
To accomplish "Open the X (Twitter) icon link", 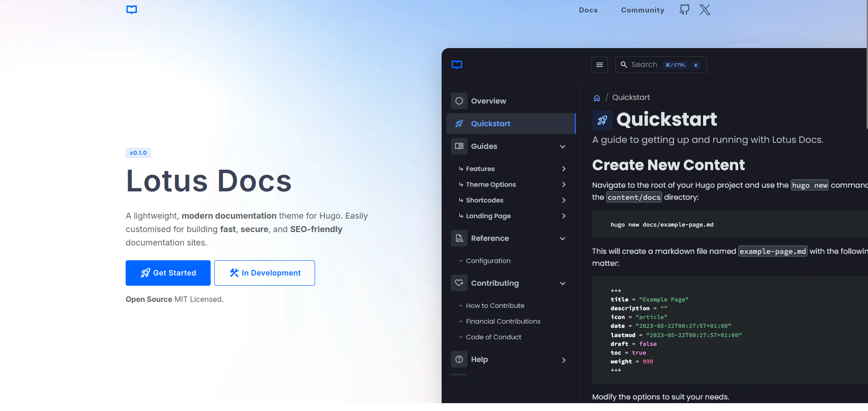I will click(704, 10).
